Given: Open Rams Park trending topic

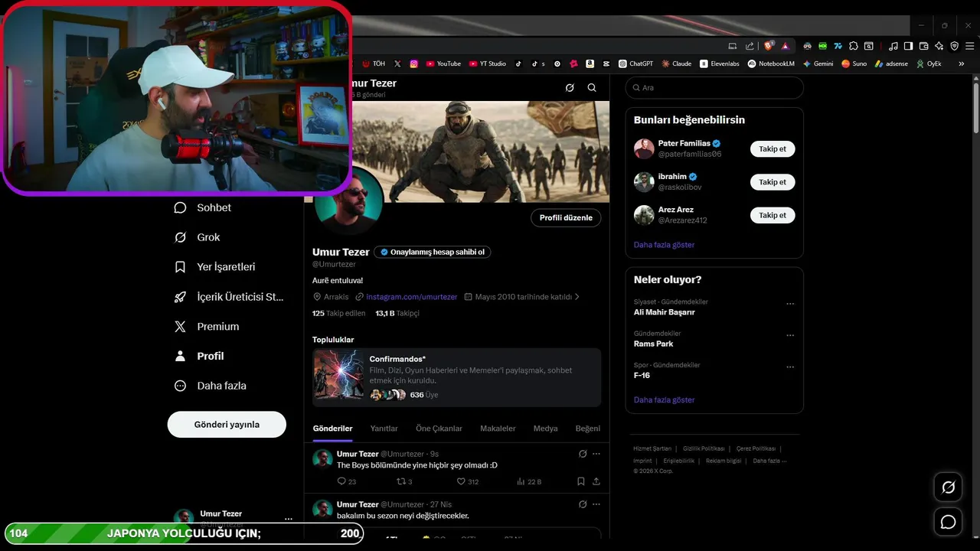Looking at the screenshot, I should click(654, 344).
